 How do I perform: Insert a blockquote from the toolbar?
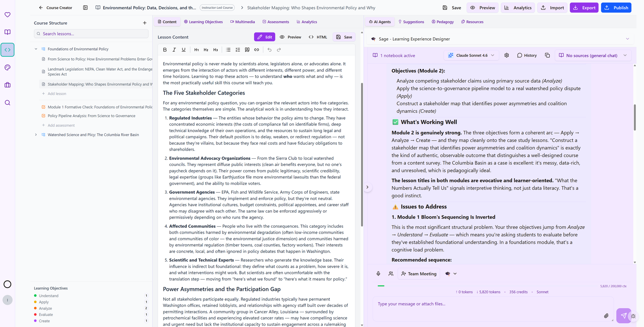tap(247, 50)
